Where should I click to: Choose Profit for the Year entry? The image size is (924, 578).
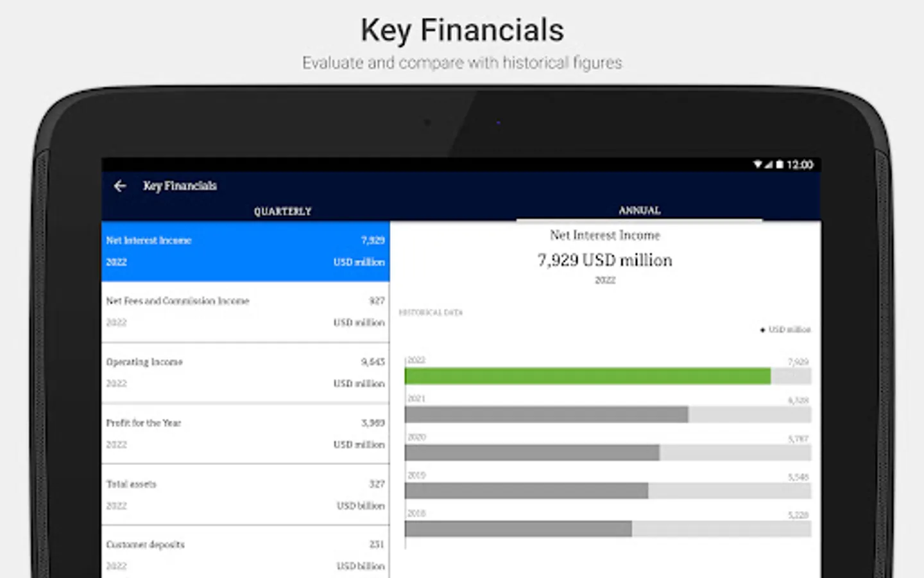point(246,434)
